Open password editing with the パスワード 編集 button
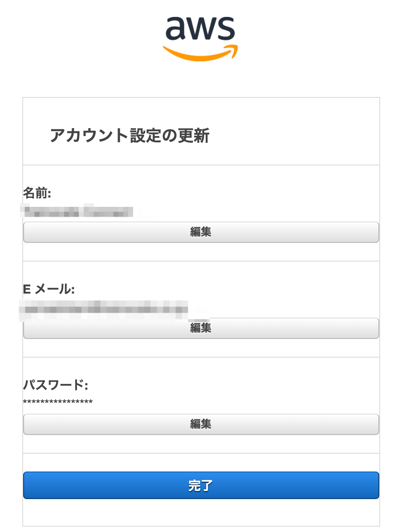 [201, 424]
